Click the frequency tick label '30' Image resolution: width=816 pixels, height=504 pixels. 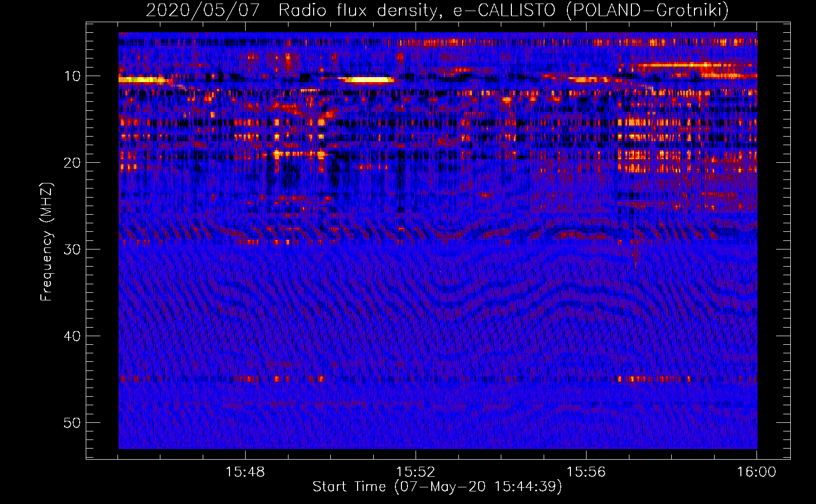click(x=73, y=249)
